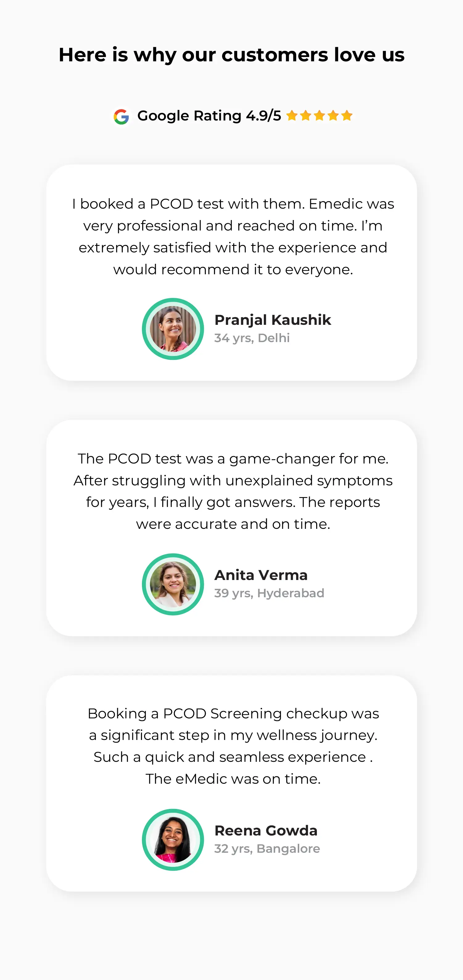Click the last rating star

click(x=347, y=115)
